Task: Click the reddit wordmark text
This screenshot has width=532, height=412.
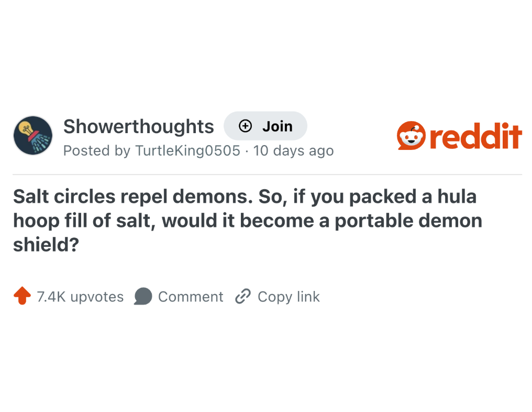Action: pyautogui.click(x=475, y=136)
